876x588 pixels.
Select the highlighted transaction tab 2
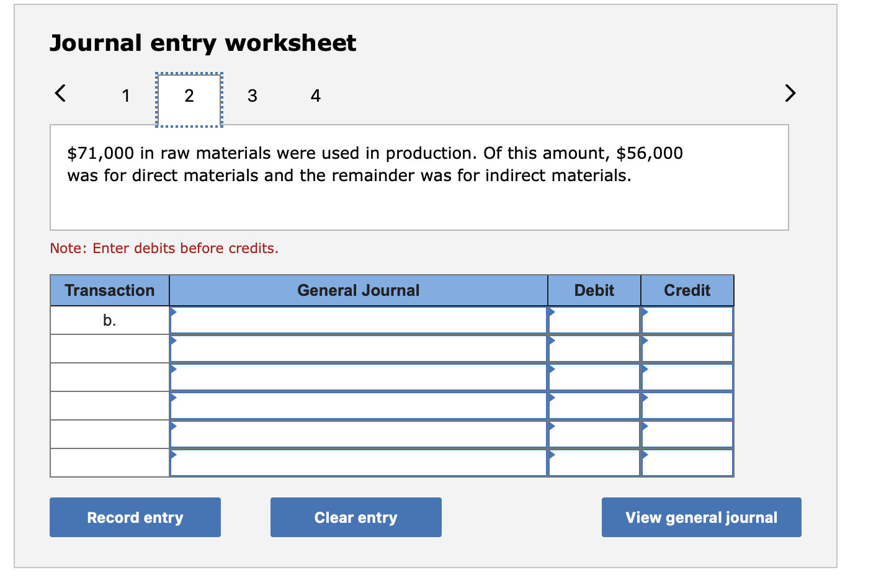click(189, 96)
